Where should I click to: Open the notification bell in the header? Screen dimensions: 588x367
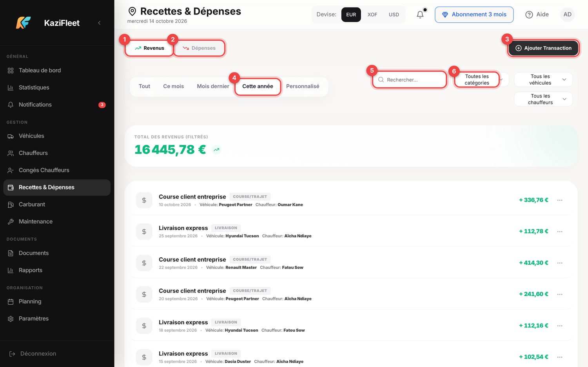coord(420,14)
